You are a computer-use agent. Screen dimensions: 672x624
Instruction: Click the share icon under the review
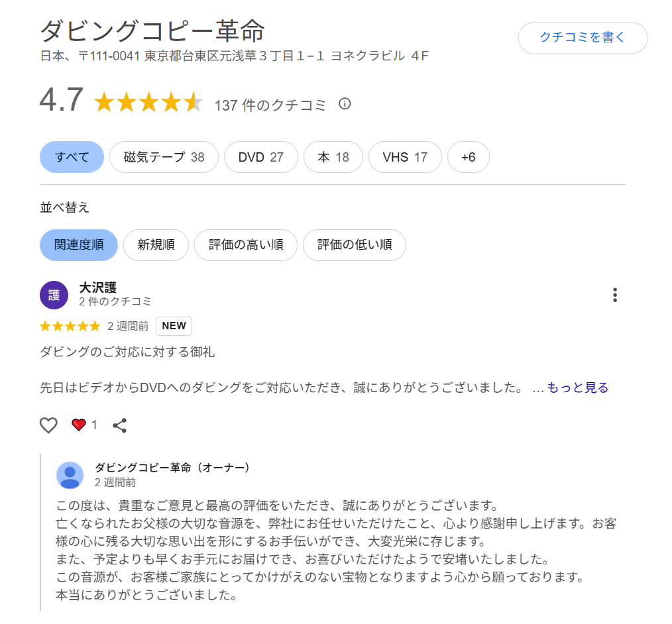120,425
